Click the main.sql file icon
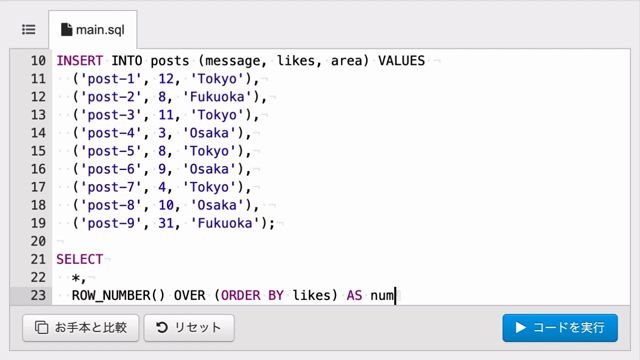Viewport: 640px width, 360px height. tap(66, 29)
